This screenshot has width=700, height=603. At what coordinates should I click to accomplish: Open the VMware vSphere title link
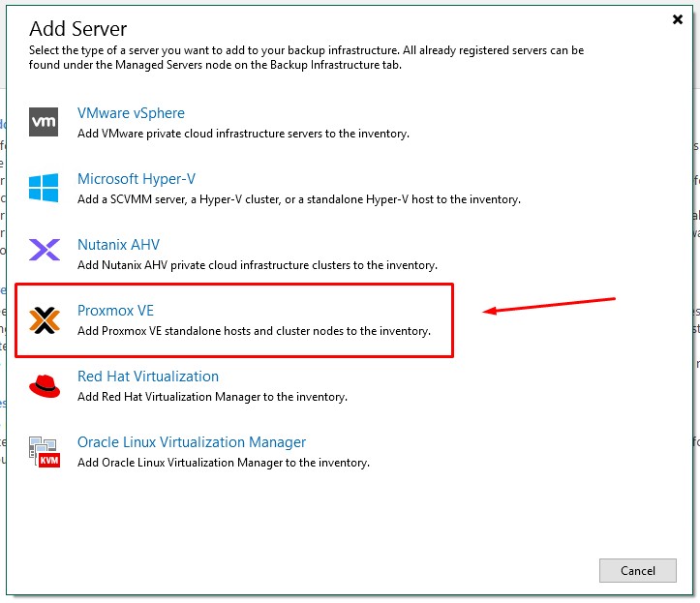131,113
